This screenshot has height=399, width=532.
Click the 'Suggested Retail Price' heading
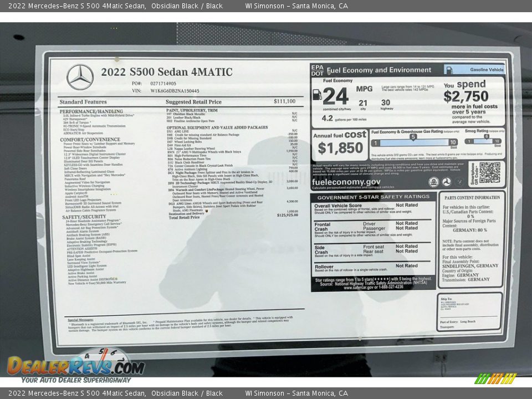(193, 102)
